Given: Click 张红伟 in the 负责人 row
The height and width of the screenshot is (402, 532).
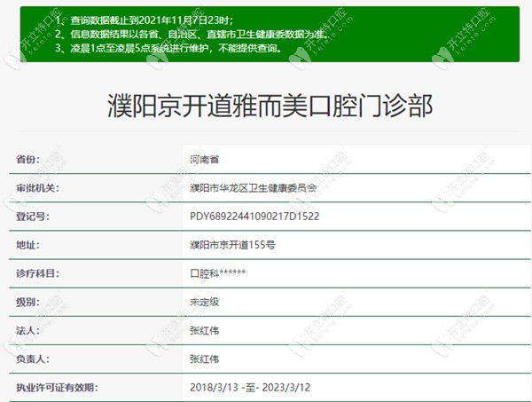Looking at the screenshot, I should [204, 359].
